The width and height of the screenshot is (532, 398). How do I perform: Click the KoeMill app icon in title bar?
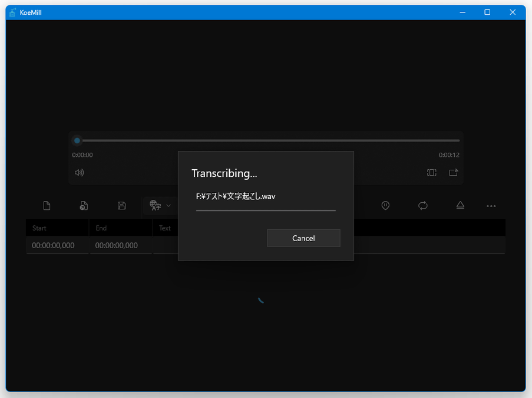click(x=12, y=12)
